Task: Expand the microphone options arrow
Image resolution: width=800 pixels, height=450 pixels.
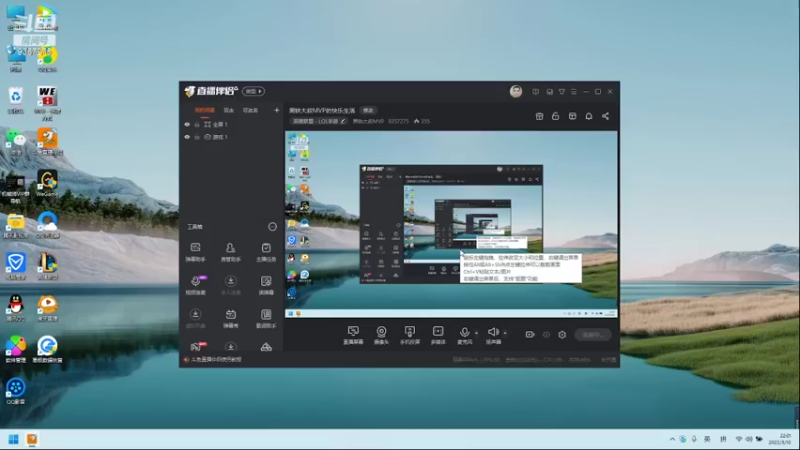Action: (x=477, y=333)
